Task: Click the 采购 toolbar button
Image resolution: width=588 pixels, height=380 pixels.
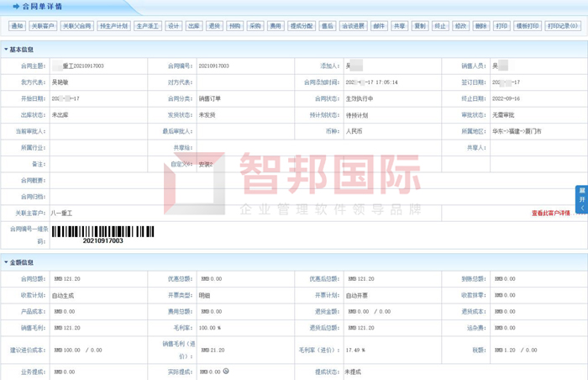Action: tap(255, 26)
